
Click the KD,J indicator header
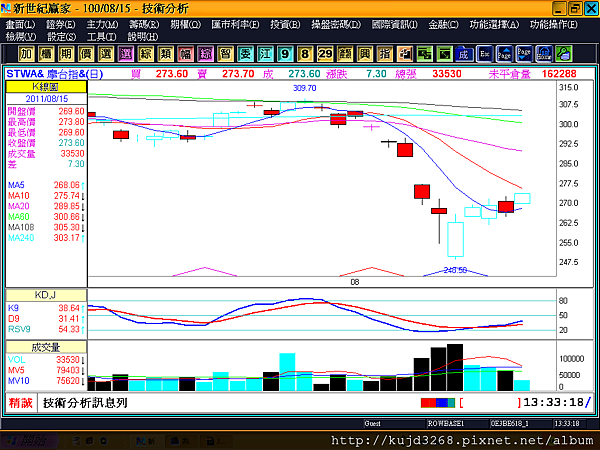click(x=46, y=295)
